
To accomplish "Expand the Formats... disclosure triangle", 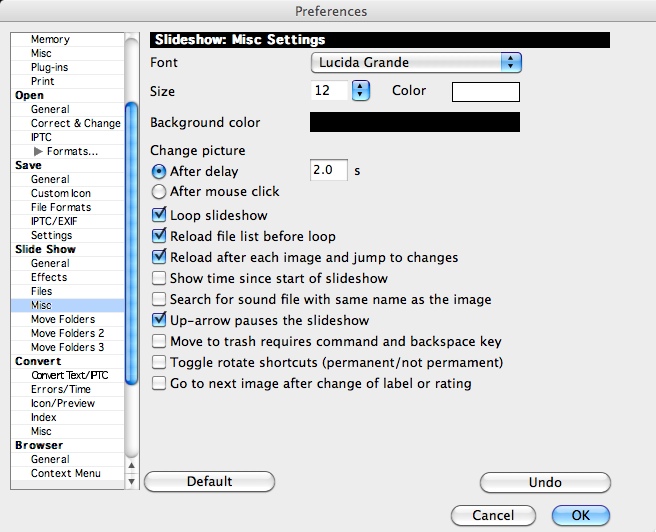I will point(38,151).
